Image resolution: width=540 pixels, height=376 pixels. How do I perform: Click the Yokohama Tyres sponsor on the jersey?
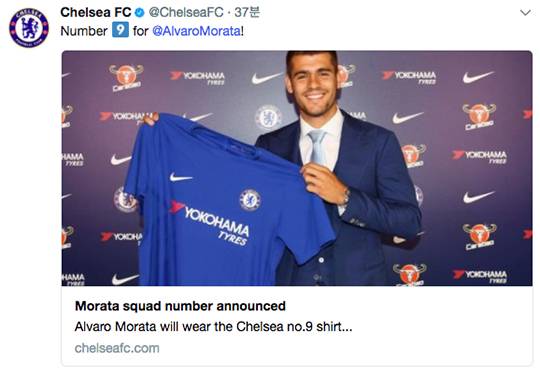click(210, 221)
